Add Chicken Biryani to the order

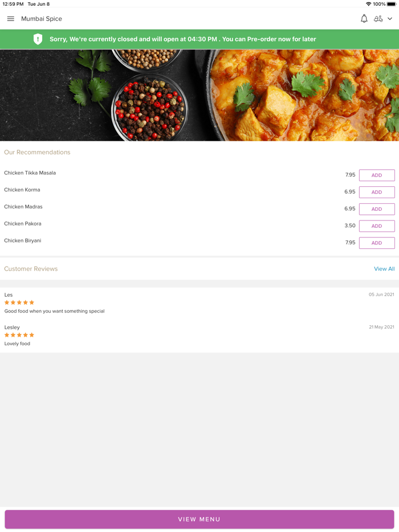click(377, 243)
